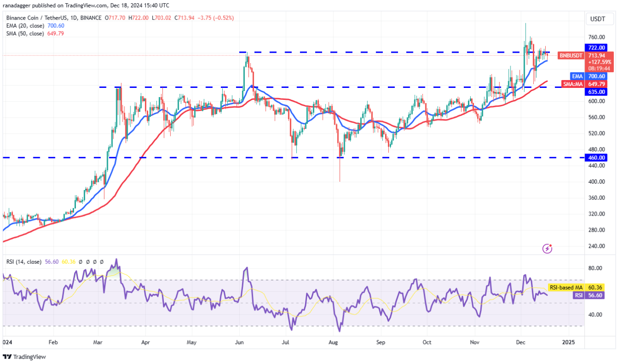Click the 560.00 price axis label
Image resolution: width=617 pixels, height=364 pixels.
[x=597, y=117]
